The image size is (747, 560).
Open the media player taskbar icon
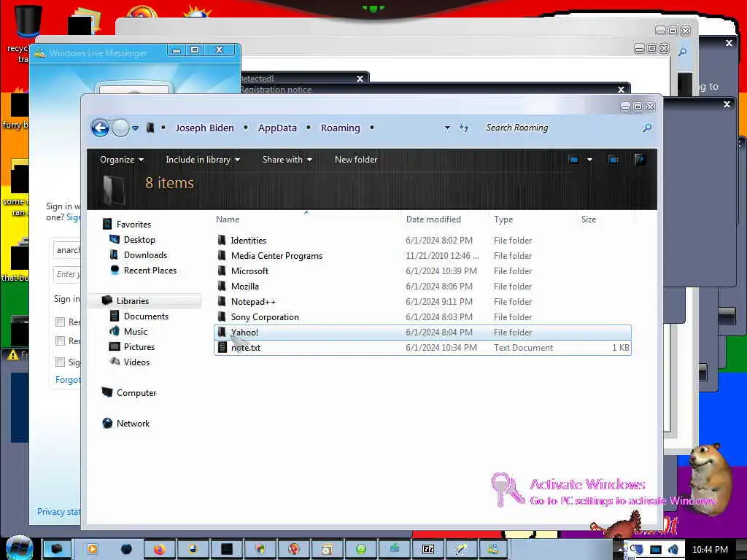[x=92, y=549]
